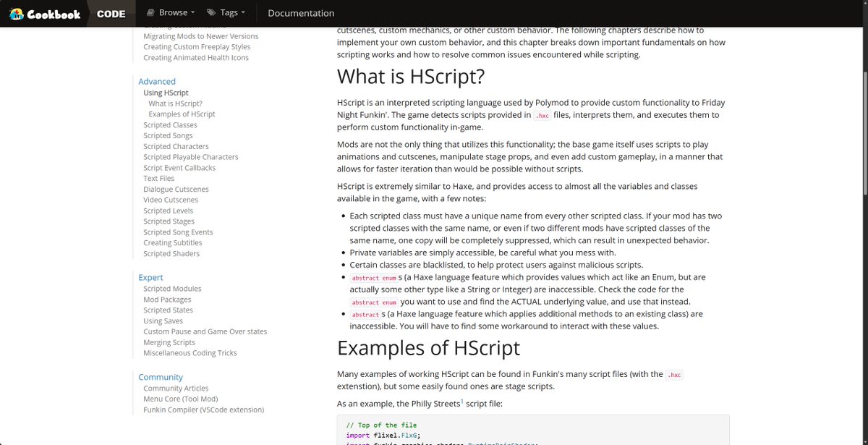Open Migrating Mods to Newer Versions
868x445 pixels.
click(200, 36)
